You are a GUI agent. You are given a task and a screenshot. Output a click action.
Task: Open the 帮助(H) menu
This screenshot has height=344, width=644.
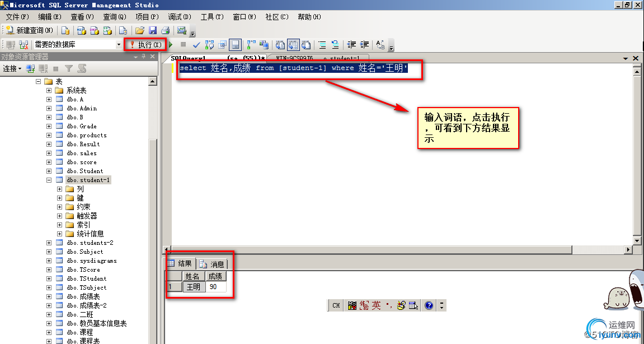point(309,17)
